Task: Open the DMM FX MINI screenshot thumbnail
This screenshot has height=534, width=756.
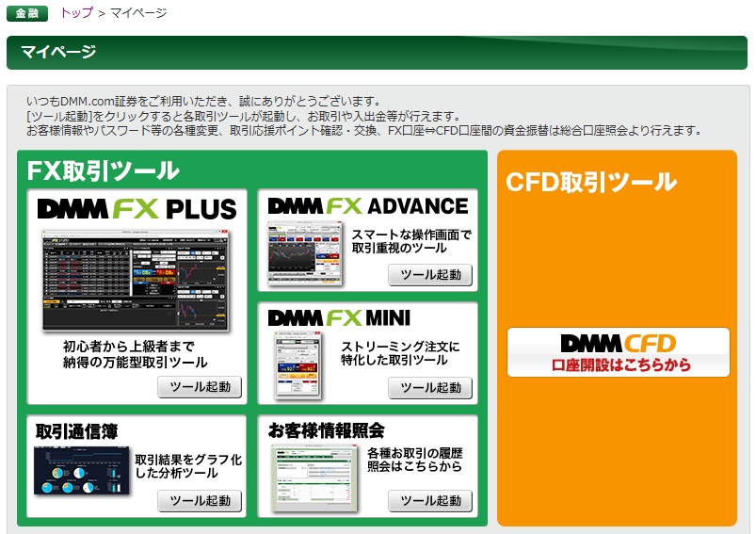Action: point(298,366)
